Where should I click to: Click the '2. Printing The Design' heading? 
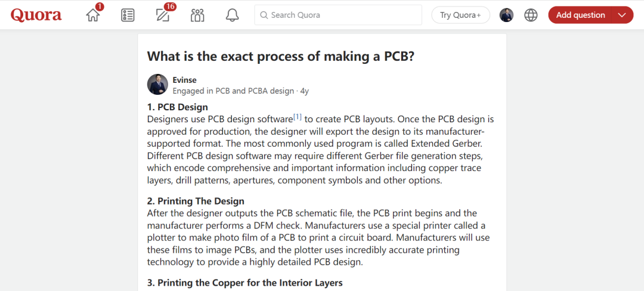[x=196, y=201]
